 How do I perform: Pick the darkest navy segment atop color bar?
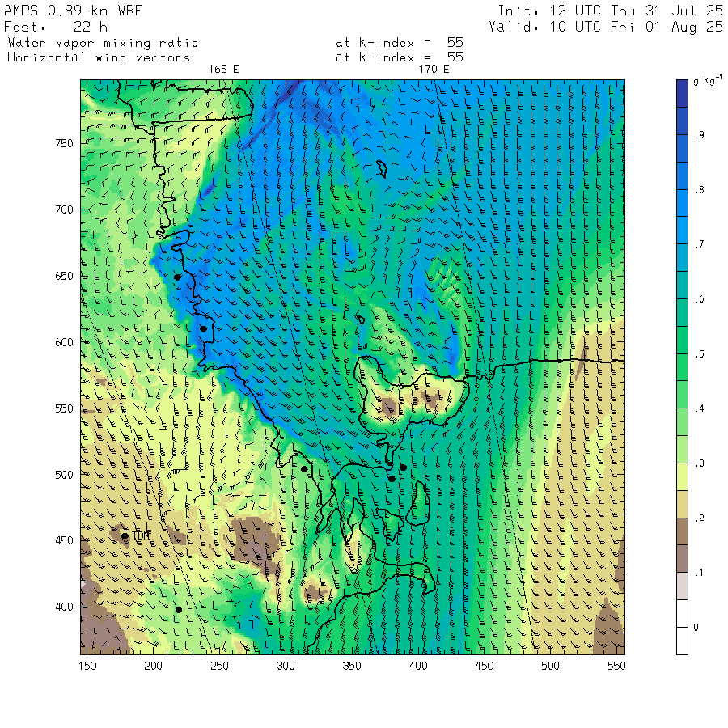(x=682, y=93)
